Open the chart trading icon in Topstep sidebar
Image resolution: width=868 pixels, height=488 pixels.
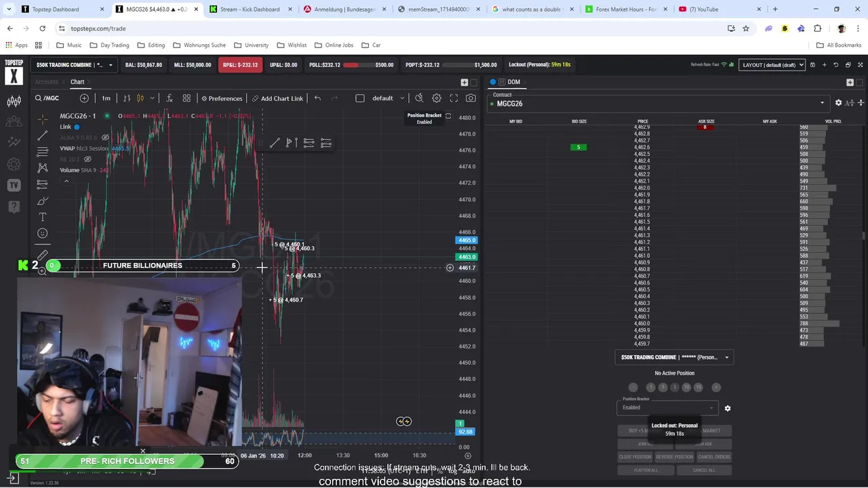(14, 102)
